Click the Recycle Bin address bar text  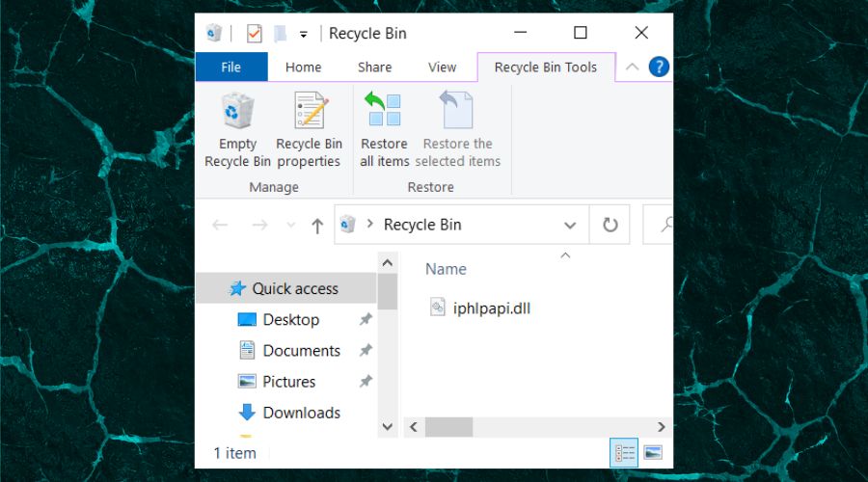tap(422, 225)
